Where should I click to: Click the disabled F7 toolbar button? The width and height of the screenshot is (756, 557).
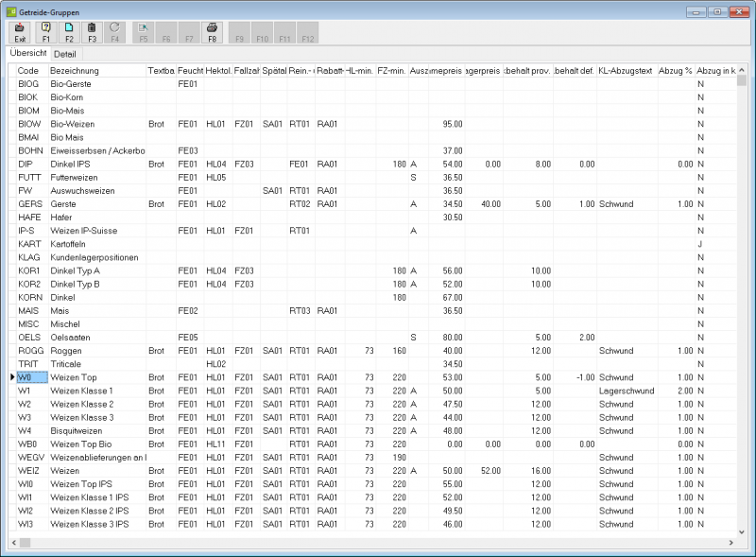189,33
